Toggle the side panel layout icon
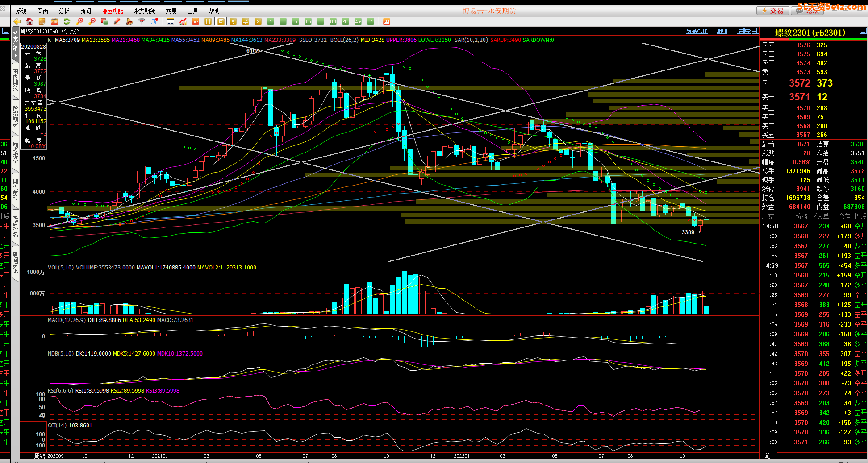The image size is (868, 463). (x=755, y=31)
